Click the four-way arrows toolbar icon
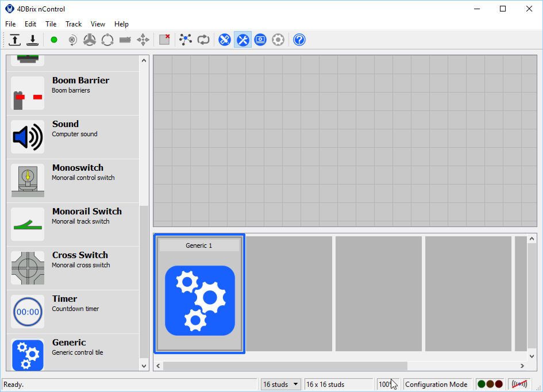543x392 pixels. 143,40
